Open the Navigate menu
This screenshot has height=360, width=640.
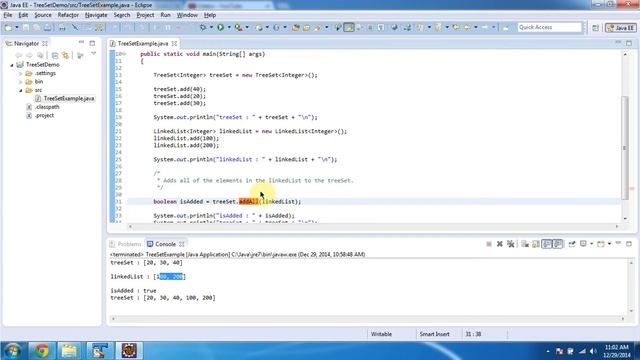96,15
